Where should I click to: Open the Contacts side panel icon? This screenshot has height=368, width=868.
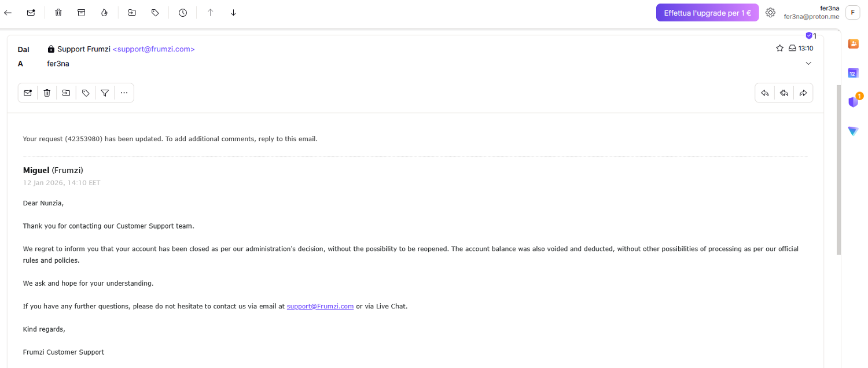853,43
